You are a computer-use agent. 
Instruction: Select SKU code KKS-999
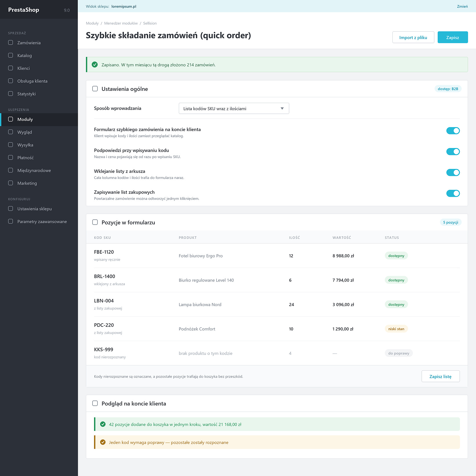tap(104, 349)
